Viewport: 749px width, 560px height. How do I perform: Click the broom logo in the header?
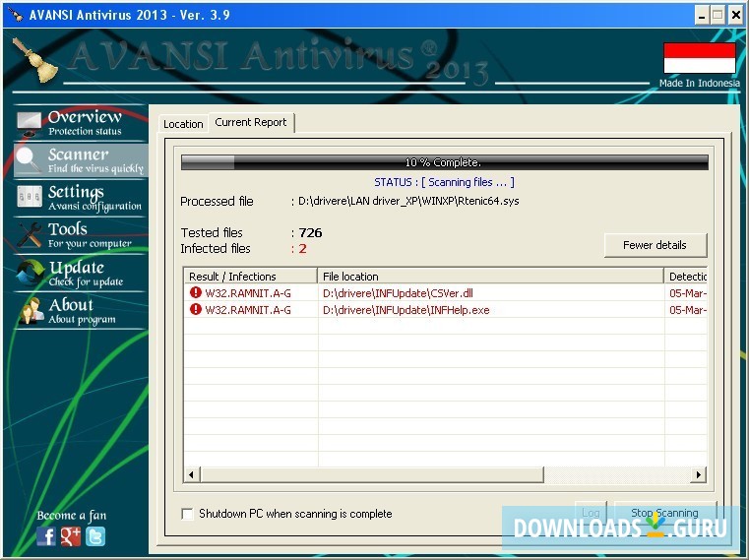coord(35,60)
